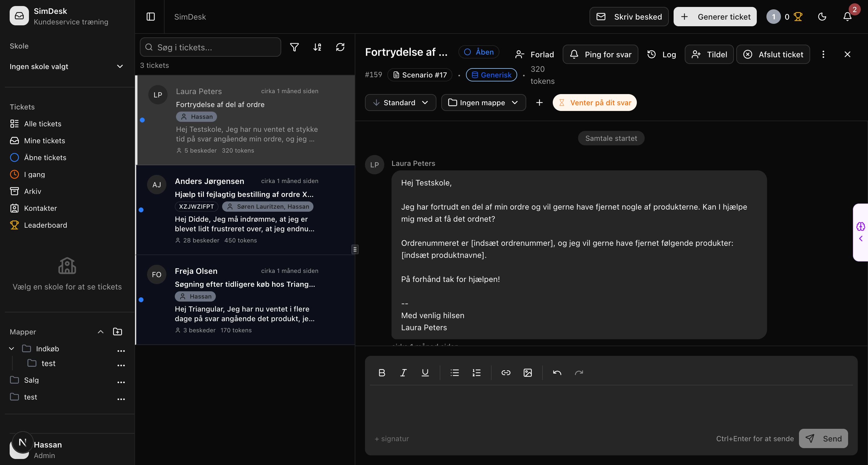The height and width of the screenshot is (465, 868).
Task: Toggle underline formatting in reply editor
Action: tap(425, 373)
